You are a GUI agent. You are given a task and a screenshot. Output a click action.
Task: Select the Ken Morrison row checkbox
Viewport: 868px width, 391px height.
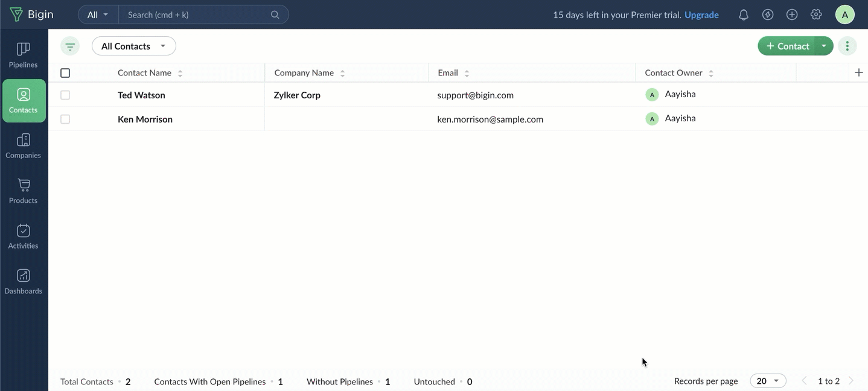click(x=65, y=119)
